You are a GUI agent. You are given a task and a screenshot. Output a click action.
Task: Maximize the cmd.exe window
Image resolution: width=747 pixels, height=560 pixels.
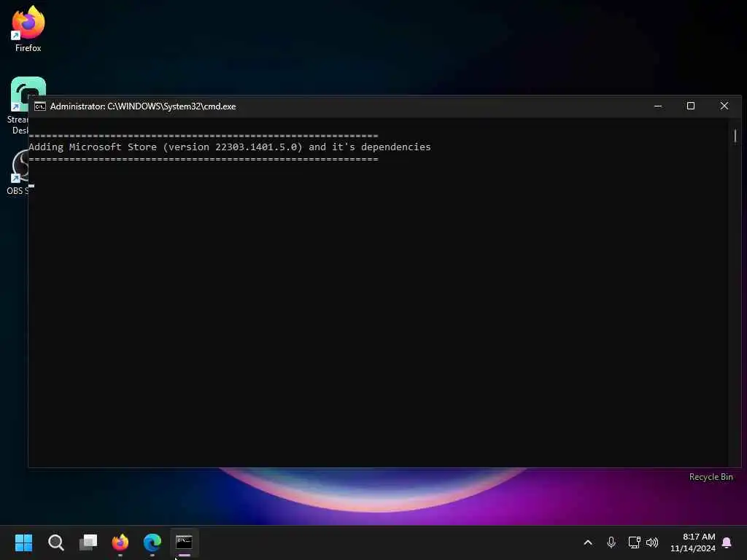pyautogui.click(x=691, y=106)
